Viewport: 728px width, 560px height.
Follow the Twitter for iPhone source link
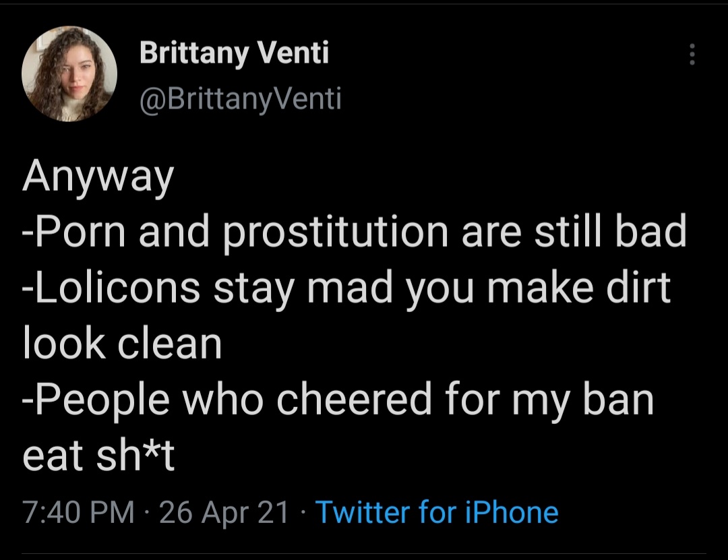[437, 512]
